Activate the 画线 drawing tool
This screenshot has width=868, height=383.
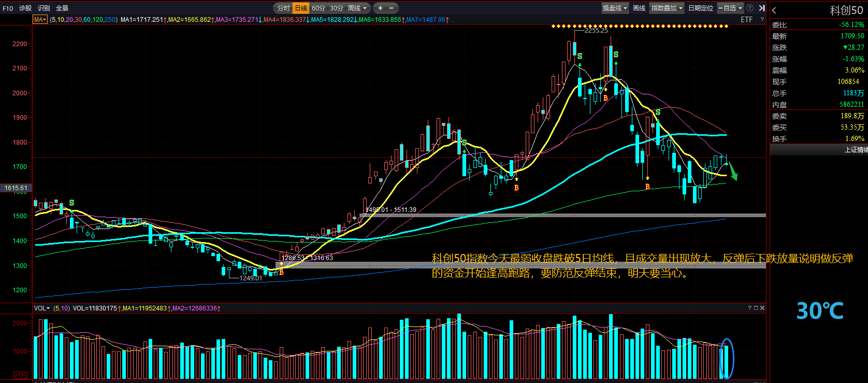(640, 8)
